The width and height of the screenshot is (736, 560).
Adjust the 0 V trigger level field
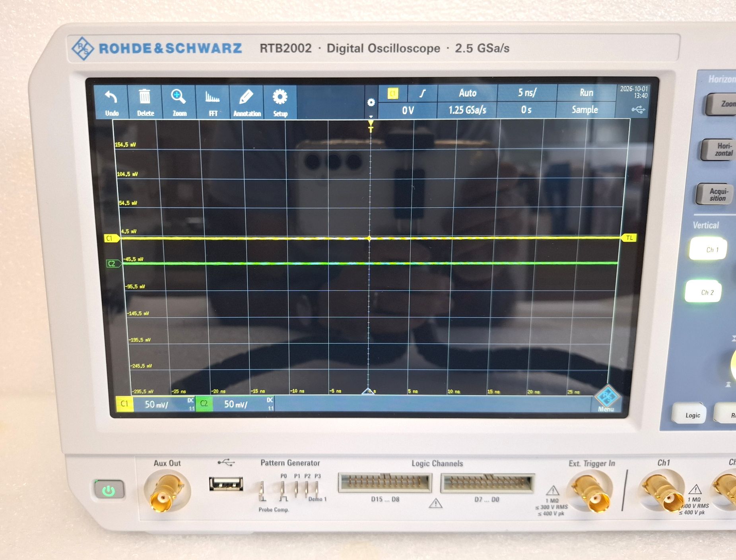click(408, 110)
